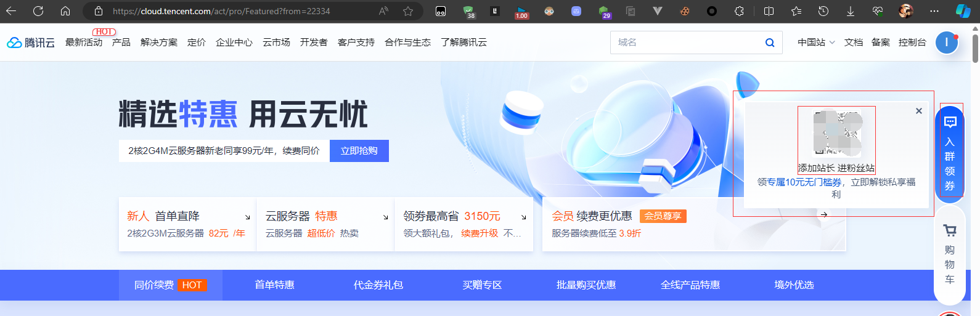Click the 立即抢购 button
This screenshot has width=980, height=316.
359,151
